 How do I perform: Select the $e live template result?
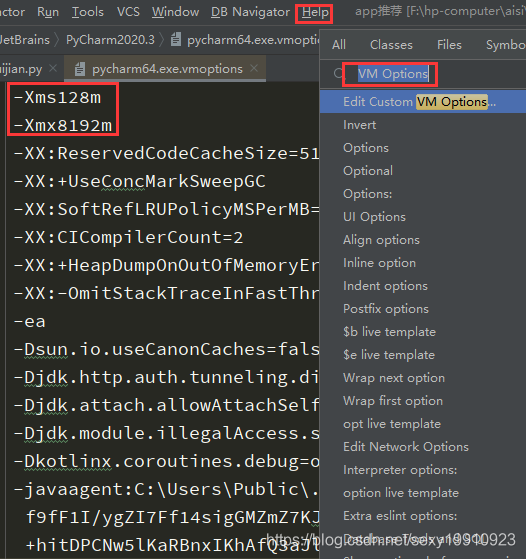[x=423, y=355]
